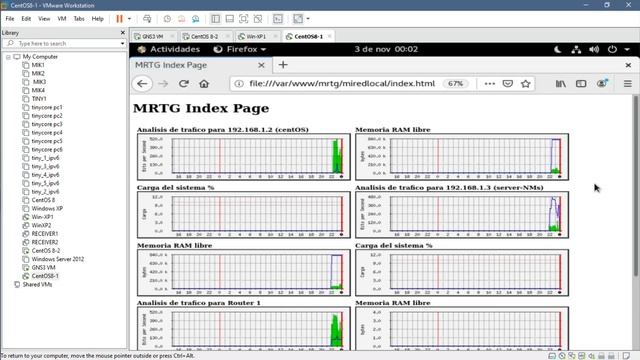
Task: Select Windows Server 2012 in library
Action: [x=58, y=259]
